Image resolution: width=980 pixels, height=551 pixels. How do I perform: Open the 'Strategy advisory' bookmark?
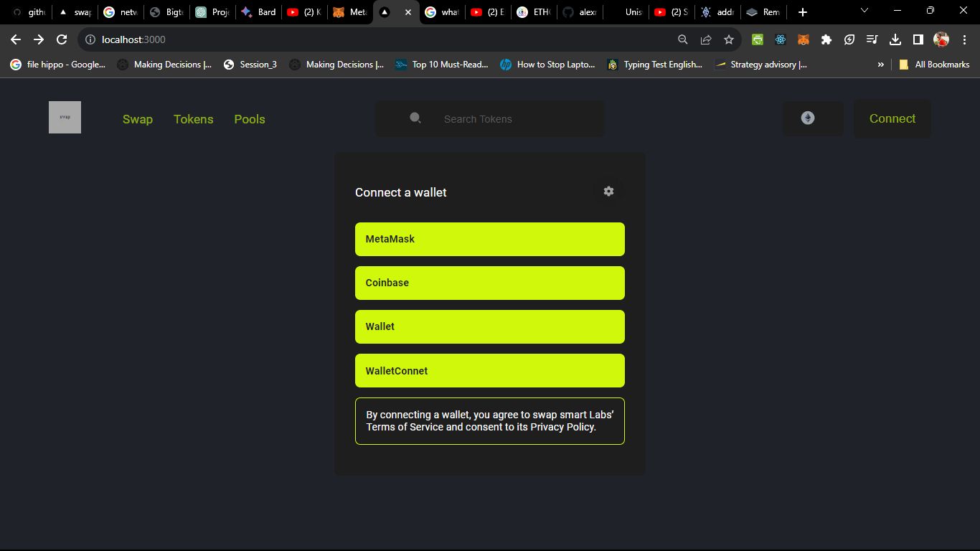tap(761, 65)
